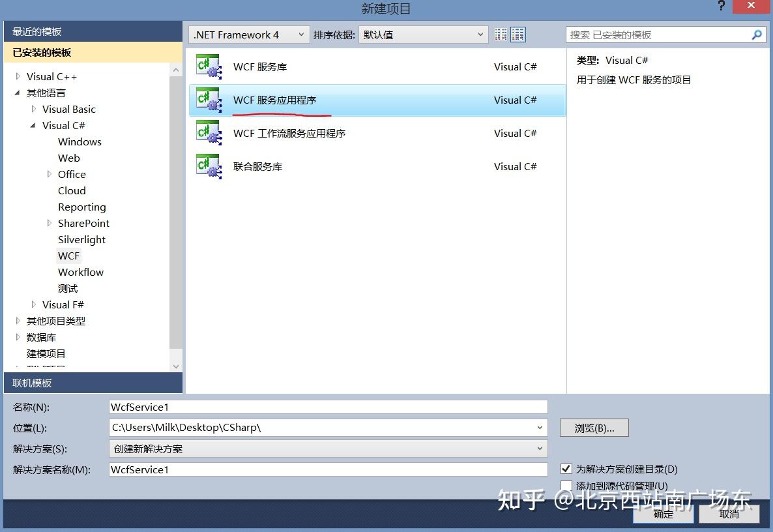Select WCF 工作流服务应用程序 template name
This screenshot has width=773, height=532.
coord(289,133)
